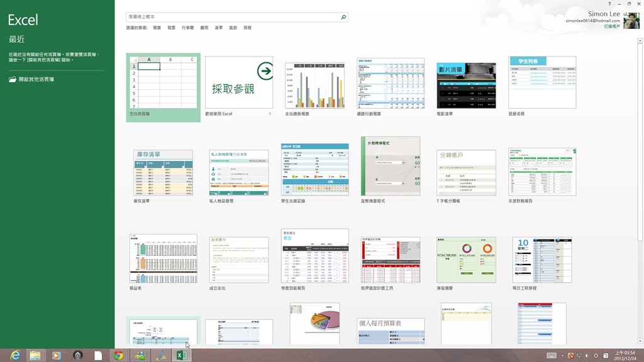Image resolution: width=644 pixels, height=362 pixels.
Task: Show hidden system tray icons
Action: point(562,356)
